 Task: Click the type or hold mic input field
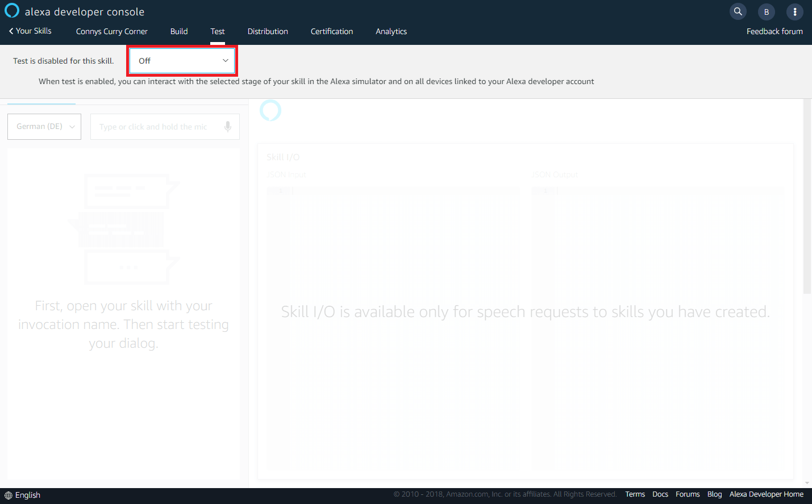click(165, 126)
